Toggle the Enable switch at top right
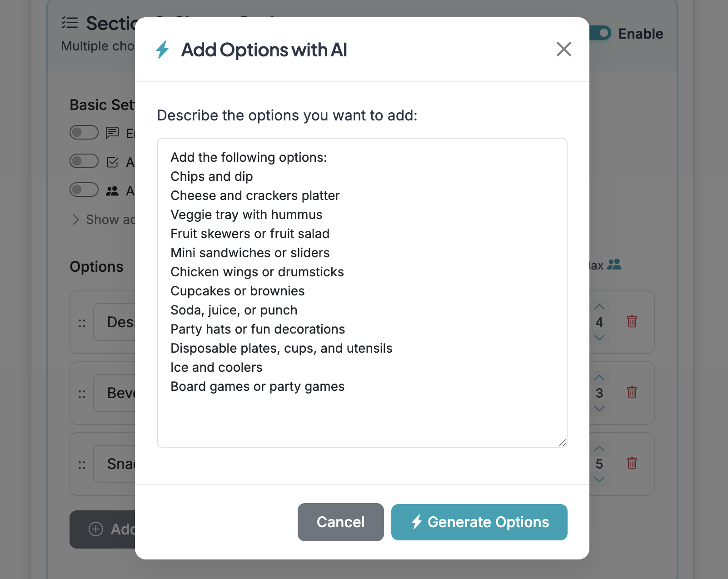728x579 pixels. point(600,33)
